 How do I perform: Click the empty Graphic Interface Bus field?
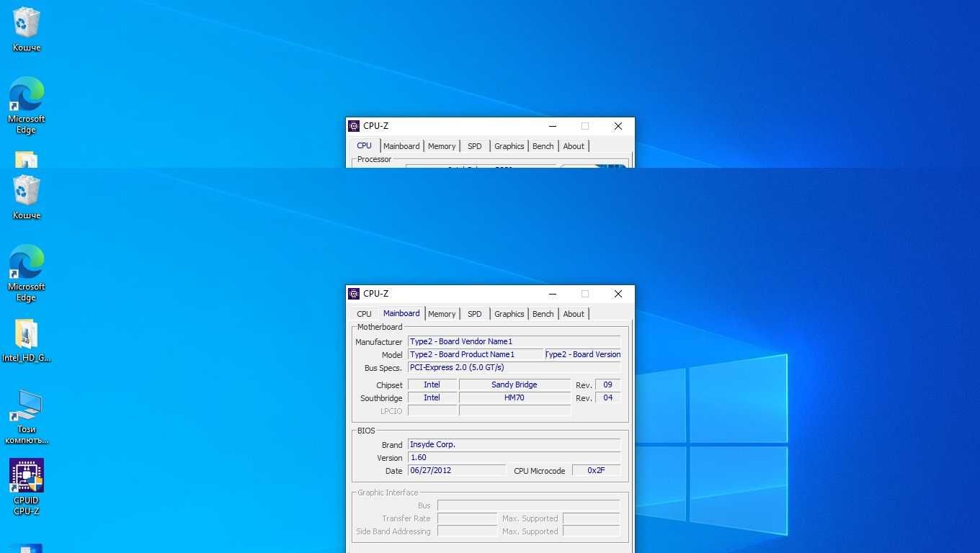point(528,505)
